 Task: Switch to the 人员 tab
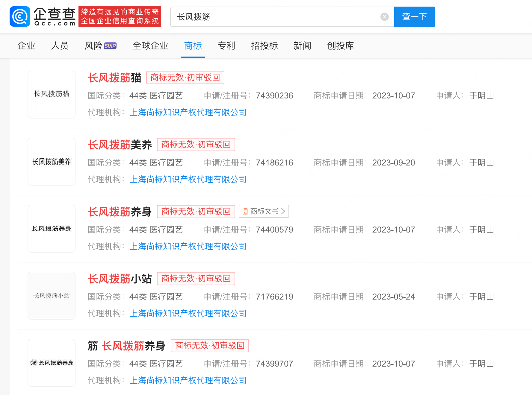(x=60, y=46)
